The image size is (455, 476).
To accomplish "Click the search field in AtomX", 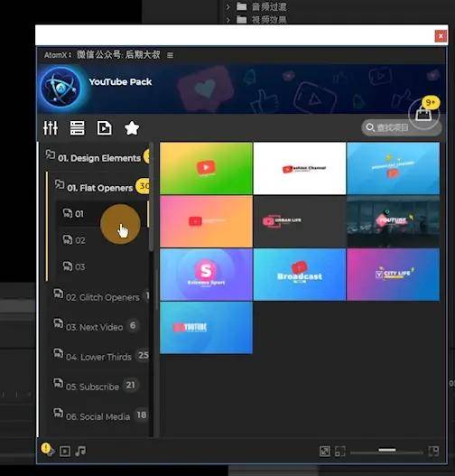I will (401, 127).
